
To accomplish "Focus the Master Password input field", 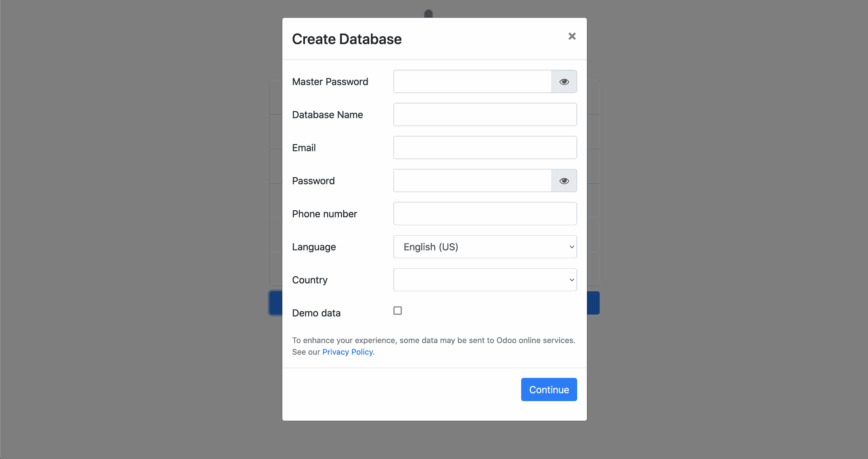I will (472, 82).
